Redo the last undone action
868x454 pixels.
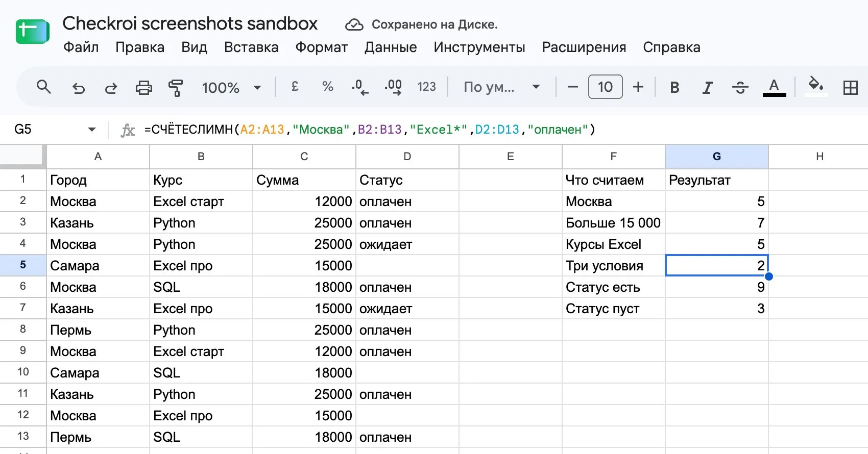click(x=111, y=88)
